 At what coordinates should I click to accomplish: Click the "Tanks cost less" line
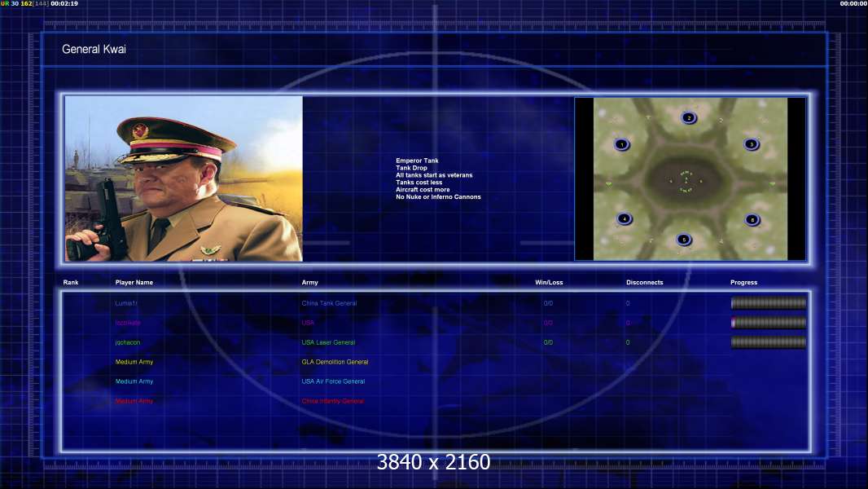pyautogui.click(x=419, y=183)
